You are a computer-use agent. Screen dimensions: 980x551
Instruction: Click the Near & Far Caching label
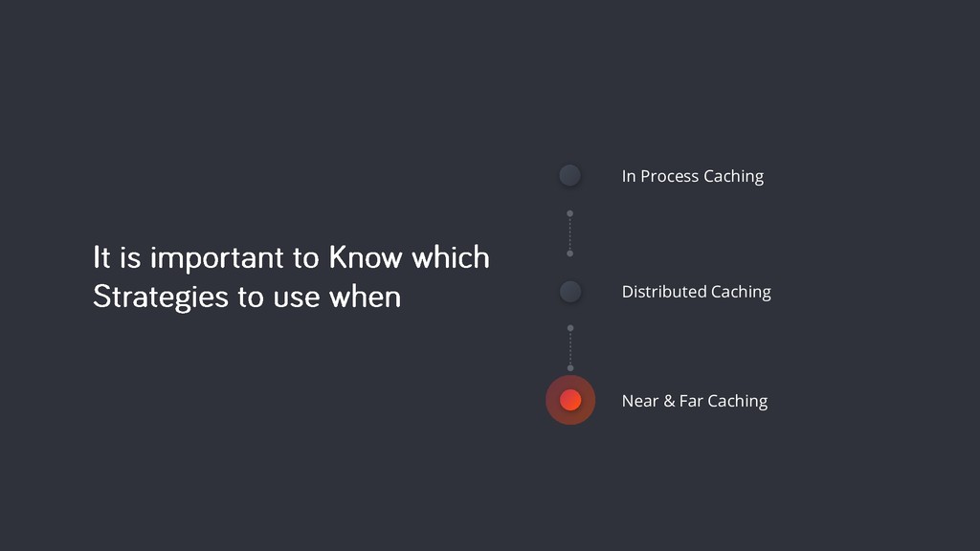pos(695,401)
